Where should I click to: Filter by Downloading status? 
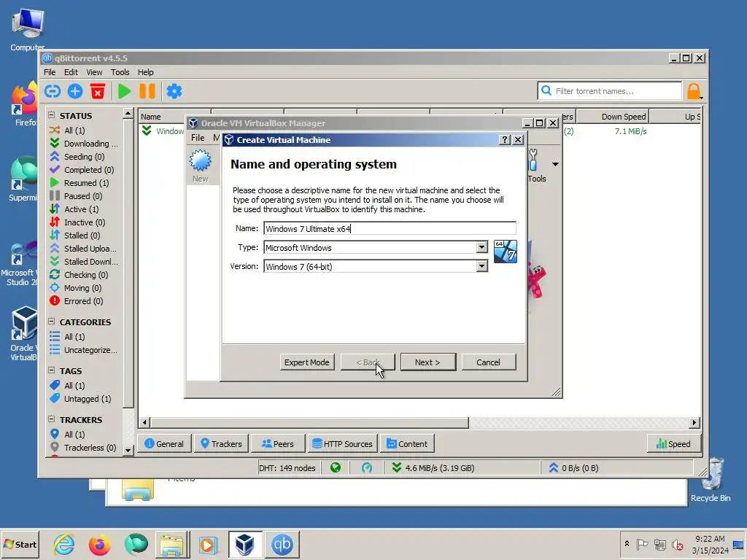[84, 144]
